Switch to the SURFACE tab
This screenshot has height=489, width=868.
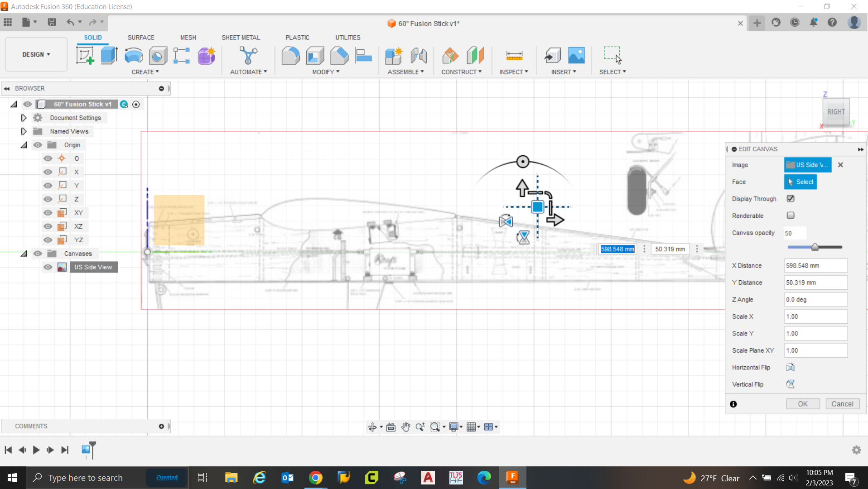(141, 38)
